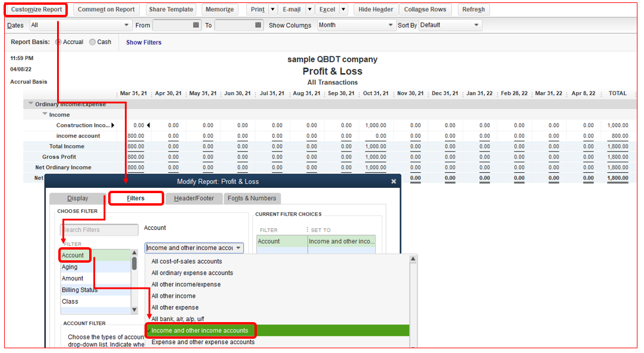Collapse the Income row group
Screen dimensions: 644x353
45,115
